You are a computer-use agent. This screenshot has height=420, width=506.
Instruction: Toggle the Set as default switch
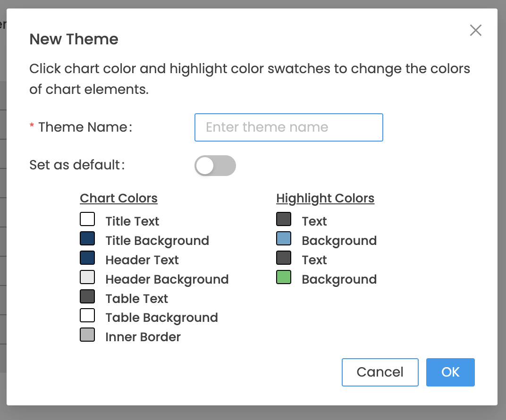pyautogui.click(x=215, y=166)
